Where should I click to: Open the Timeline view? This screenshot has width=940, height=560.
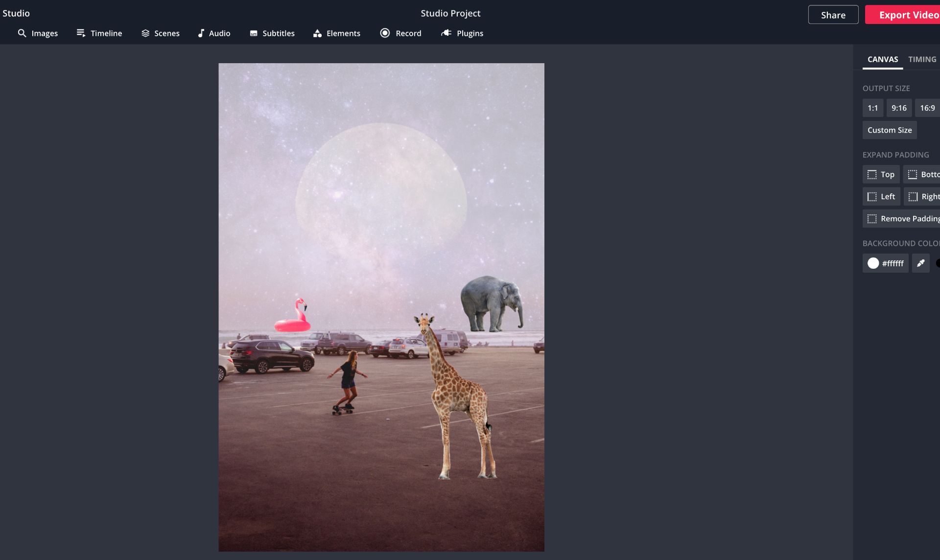click(99, 33)
